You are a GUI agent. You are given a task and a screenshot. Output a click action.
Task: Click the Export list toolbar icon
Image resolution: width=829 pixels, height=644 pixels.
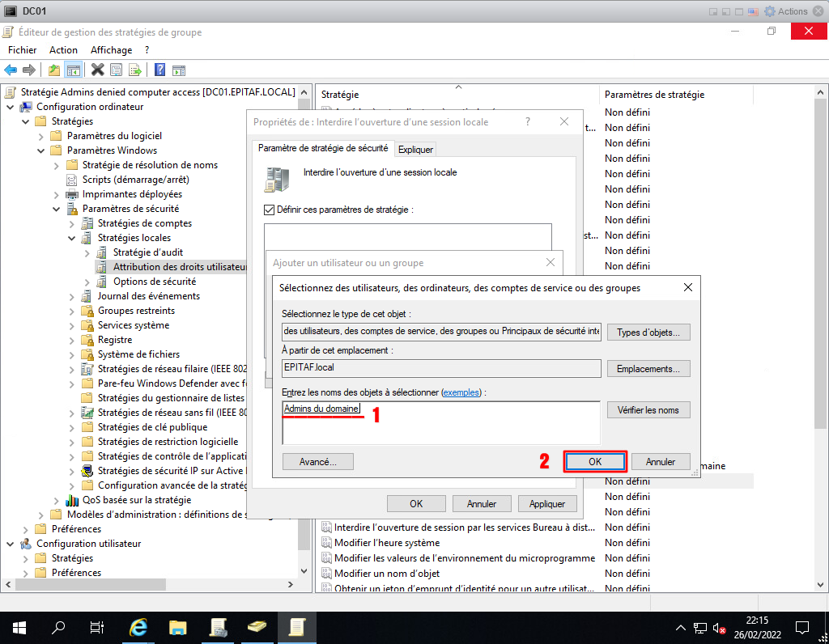click(x=135, y=70)
